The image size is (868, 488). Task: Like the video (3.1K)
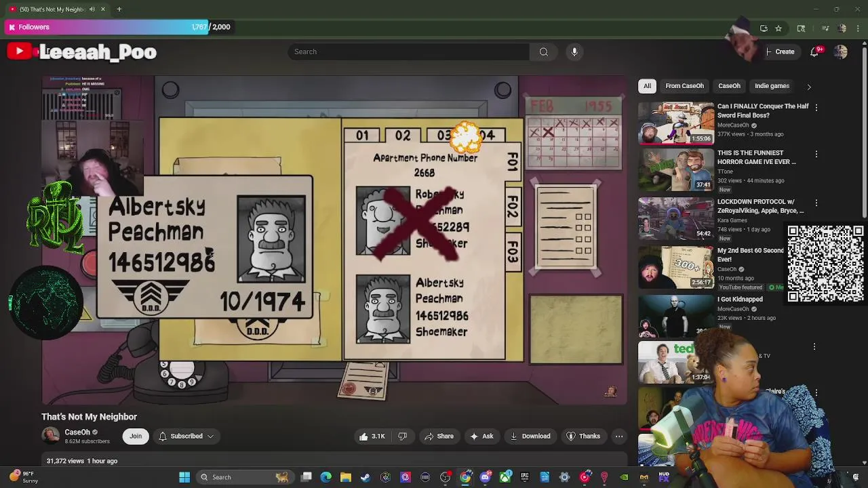(x=372, y=436)
